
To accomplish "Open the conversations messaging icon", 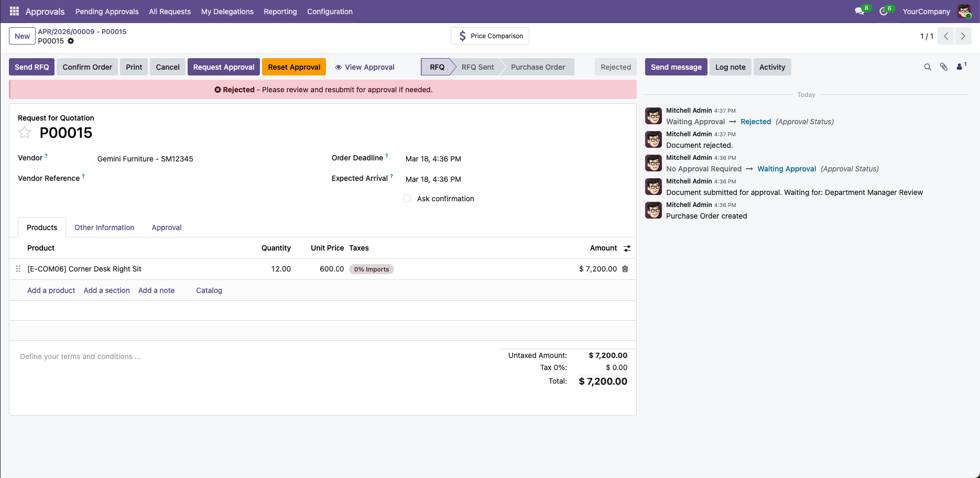I will pyautogui.click(x=859, y=10).
